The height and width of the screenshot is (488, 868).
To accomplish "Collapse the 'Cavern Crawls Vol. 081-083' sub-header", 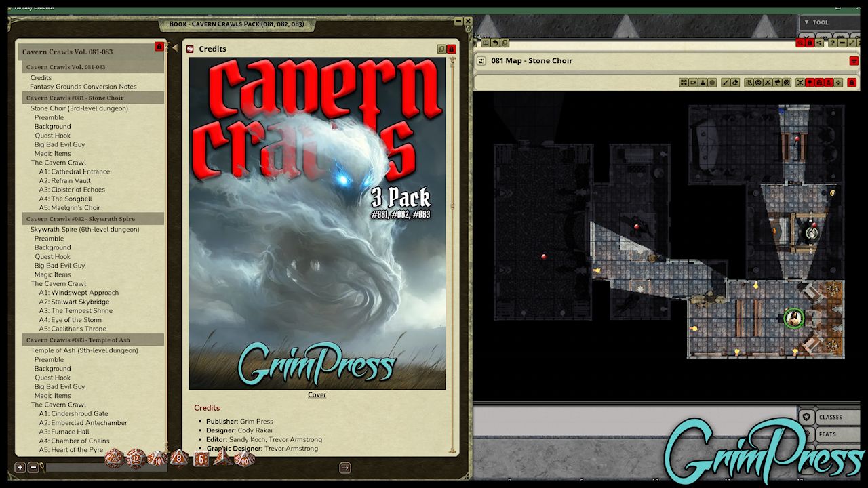I will (94, 67).
